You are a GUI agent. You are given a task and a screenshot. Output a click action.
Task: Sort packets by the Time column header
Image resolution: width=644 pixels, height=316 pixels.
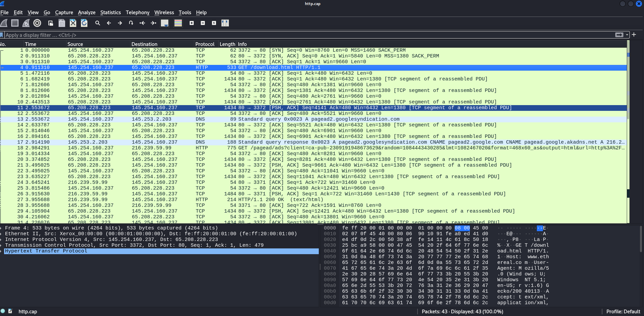pyautogui.click(x=45, y=44)
